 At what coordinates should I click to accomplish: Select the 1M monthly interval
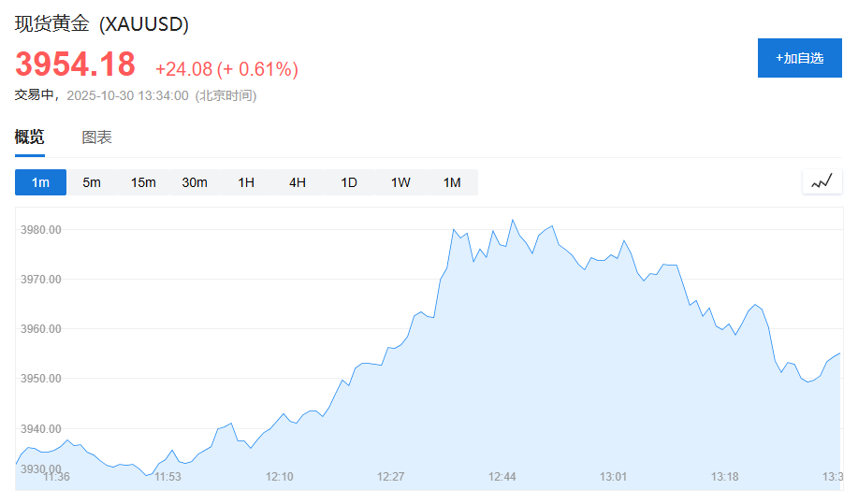point(452,182)
